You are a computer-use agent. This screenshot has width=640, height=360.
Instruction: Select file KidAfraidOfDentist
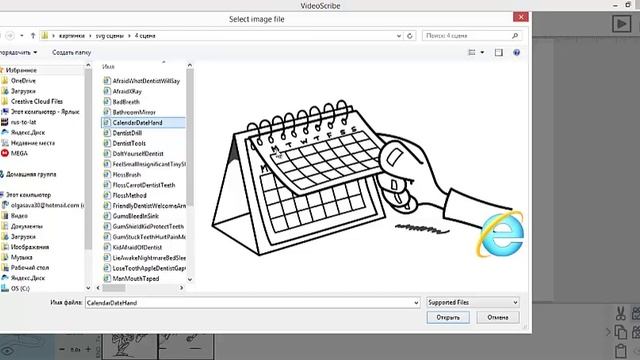[137, 247]
